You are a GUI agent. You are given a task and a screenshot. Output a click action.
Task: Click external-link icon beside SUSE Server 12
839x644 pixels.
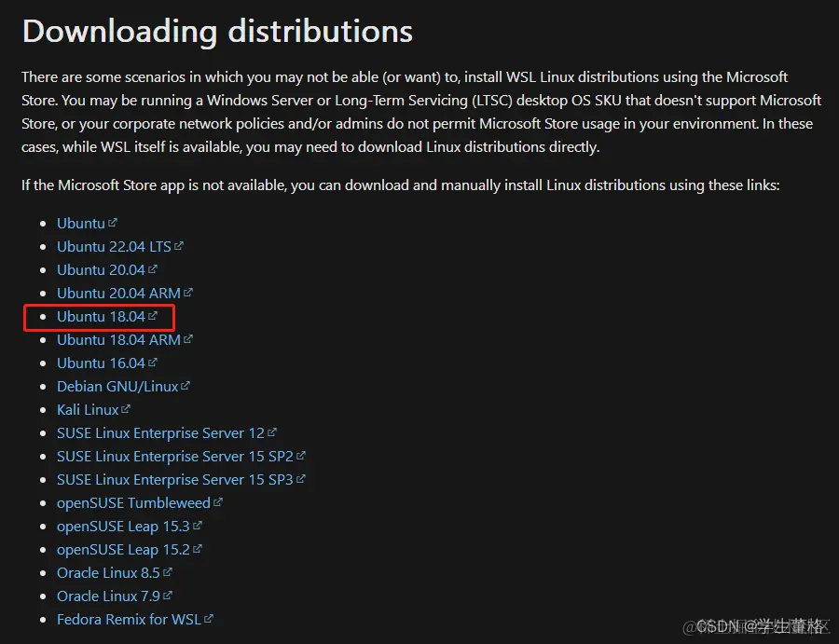click(x=272, y=432)
